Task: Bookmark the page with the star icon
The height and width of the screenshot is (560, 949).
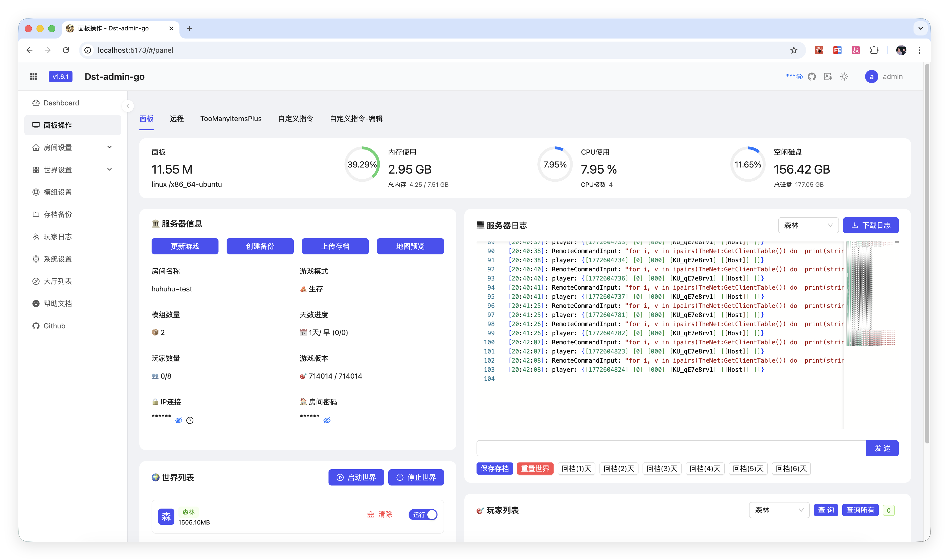Action: 793,50
